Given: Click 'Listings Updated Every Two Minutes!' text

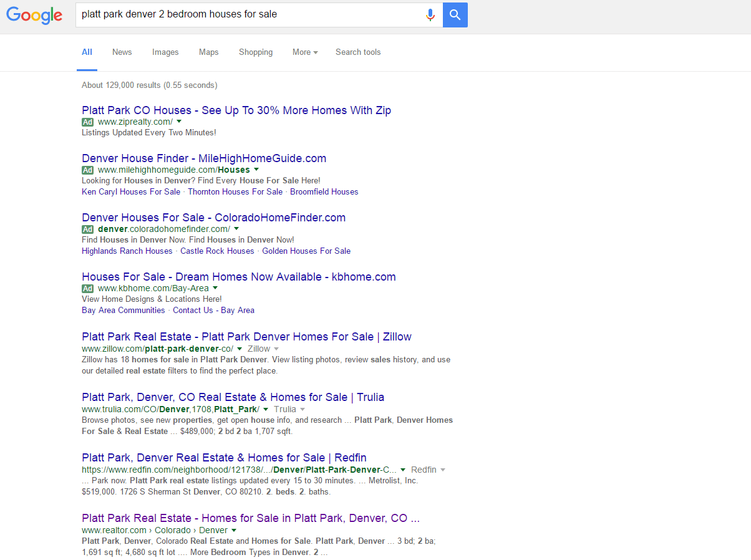Looking at the screenshot, I should click(149, 133).
